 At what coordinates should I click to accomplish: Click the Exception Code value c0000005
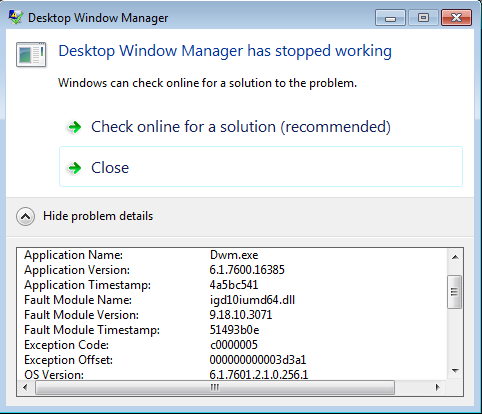(234, 345)
